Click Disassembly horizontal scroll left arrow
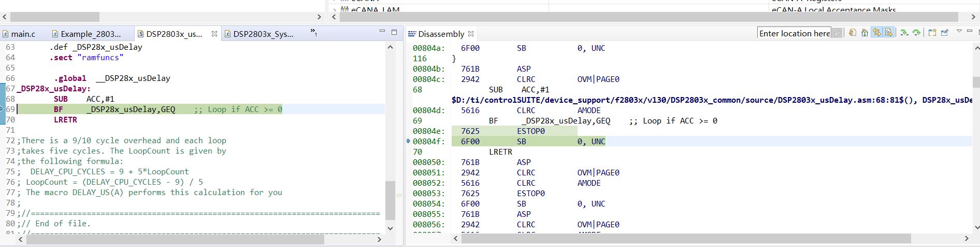The height and width of the screenshot is (247, 980). point(456,239)
